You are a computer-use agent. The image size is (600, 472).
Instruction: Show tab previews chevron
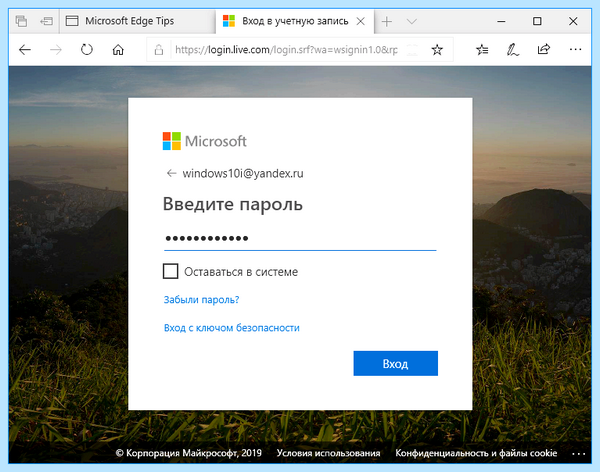coord(412,21)
